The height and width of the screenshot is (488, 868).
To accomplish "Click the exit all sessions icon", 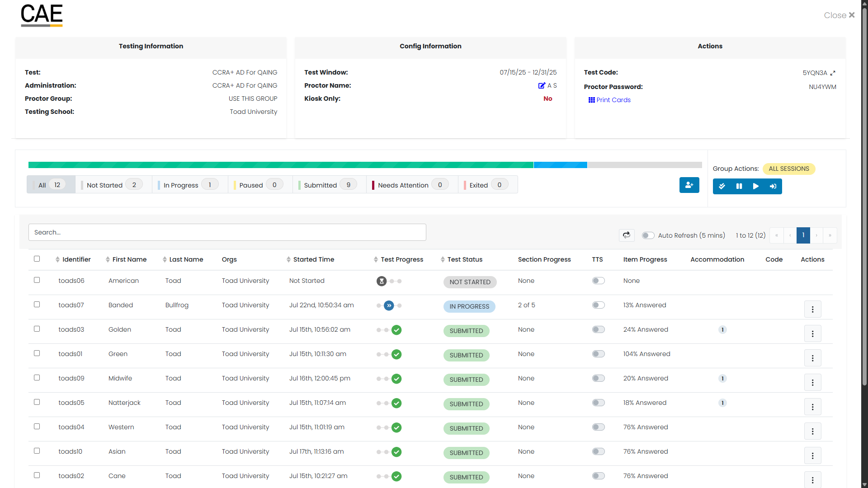I will coord(773,186).
